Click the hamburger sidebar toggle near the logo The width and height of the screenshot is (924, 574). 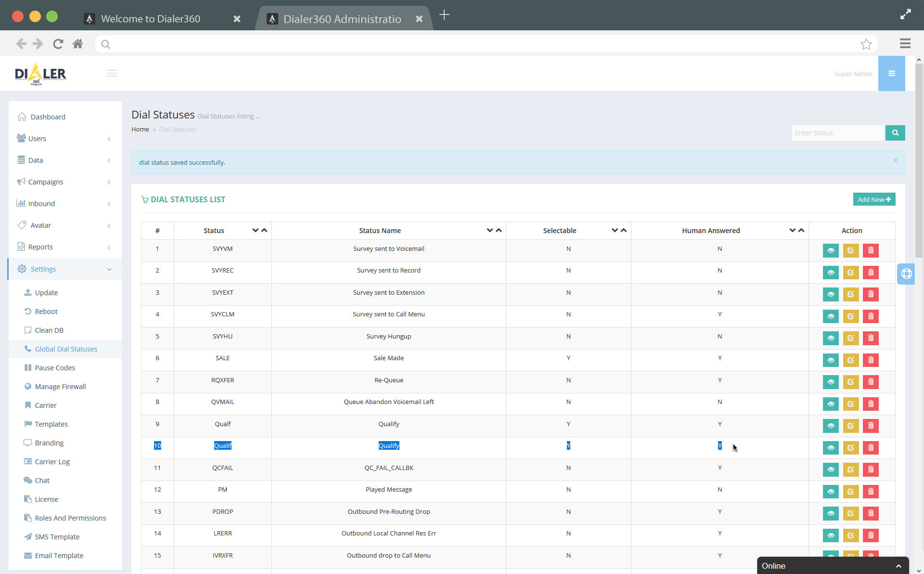click(x=112, y=73)
